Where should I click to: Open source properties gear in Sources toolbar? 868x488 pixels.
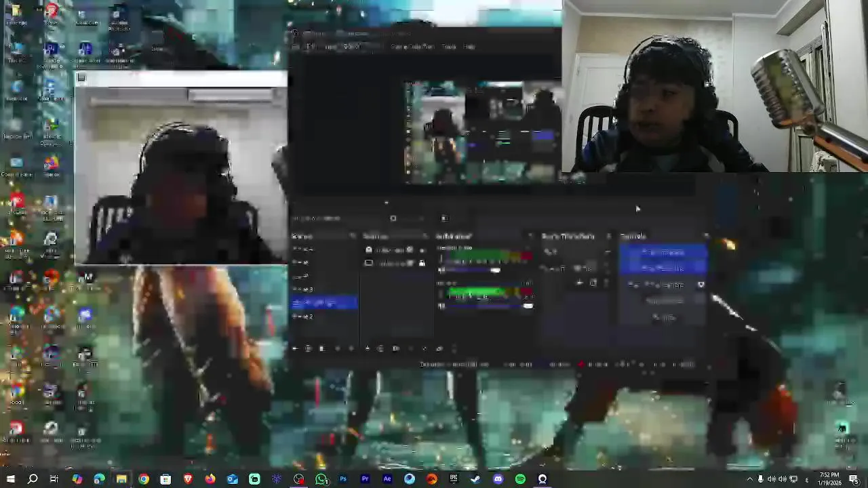tap(395, 348)
